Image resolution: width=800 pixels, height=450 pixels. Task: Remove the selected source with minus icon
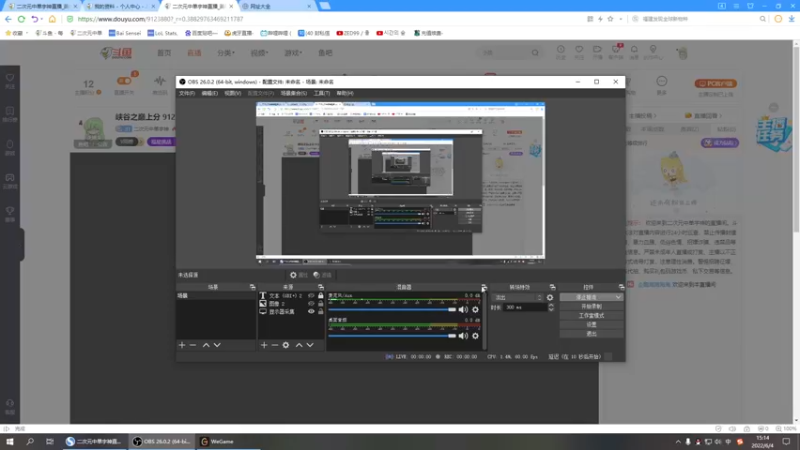274,345
